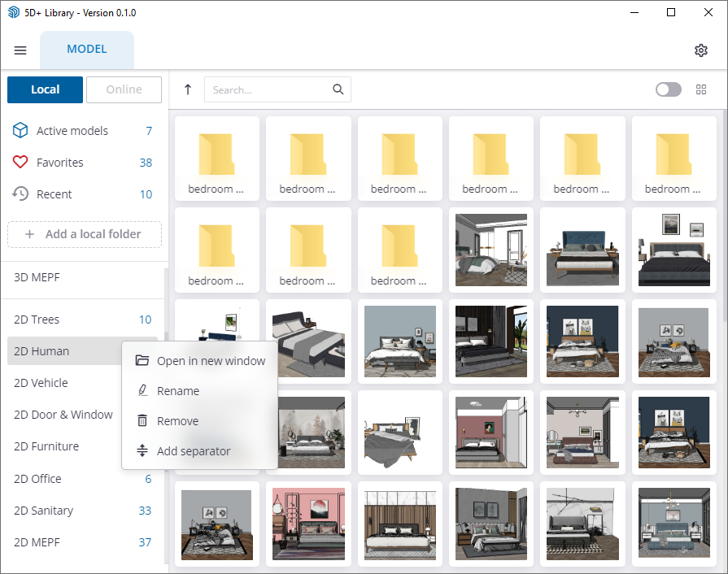Open settings via the gear icon
Viewport: 728px width, 574px height.
(701, 50)
